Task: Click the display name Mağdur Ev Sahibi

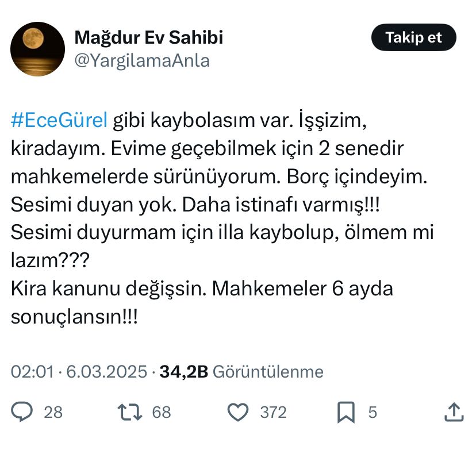Action: pos(149,38)
